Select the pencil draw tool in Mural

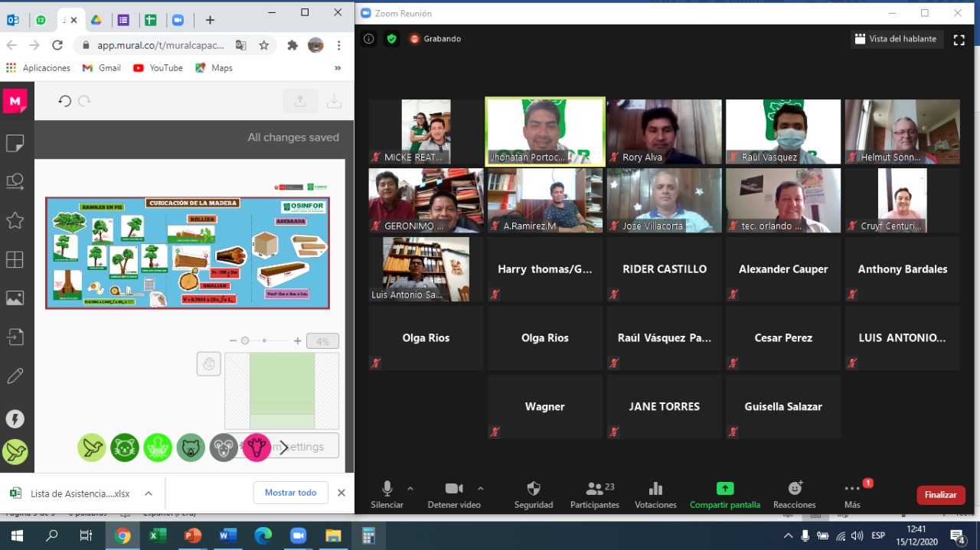(x=15, y=376)
